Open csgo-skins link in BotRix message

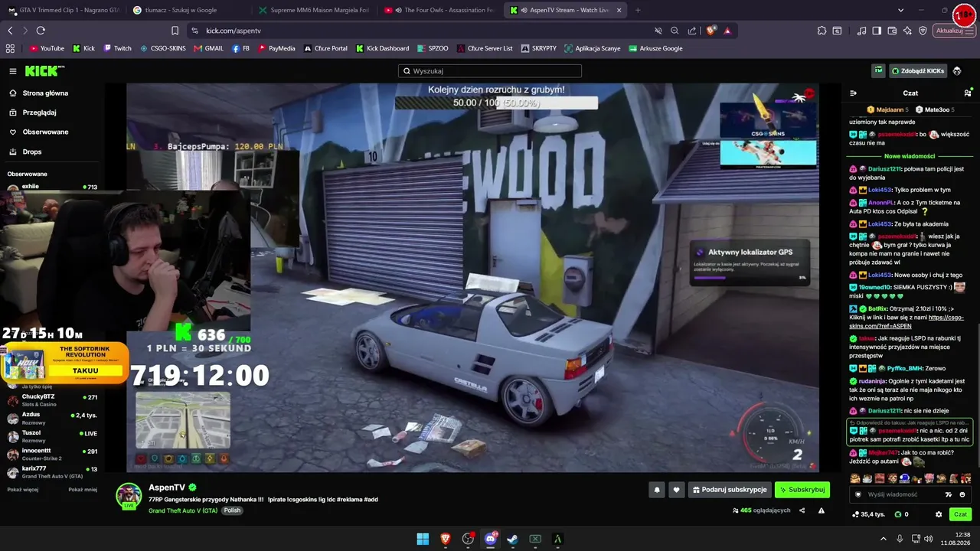click(x=906, y=321)
